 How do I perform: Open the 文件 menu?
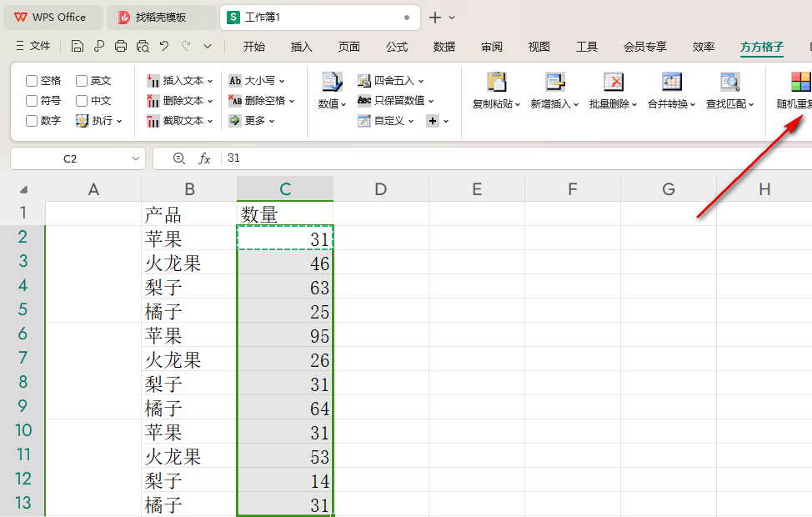coord(33,47)
